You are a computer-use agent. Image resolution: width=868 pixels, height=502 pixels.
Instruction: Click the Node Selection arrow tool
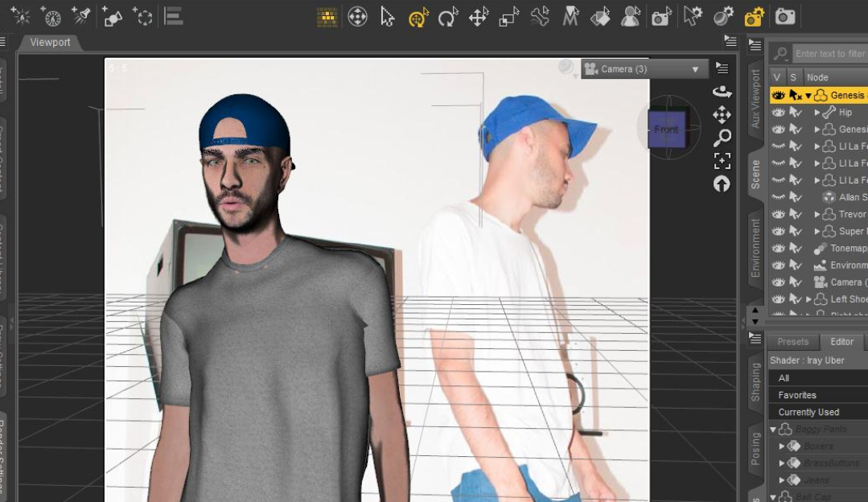click(388, 17)
